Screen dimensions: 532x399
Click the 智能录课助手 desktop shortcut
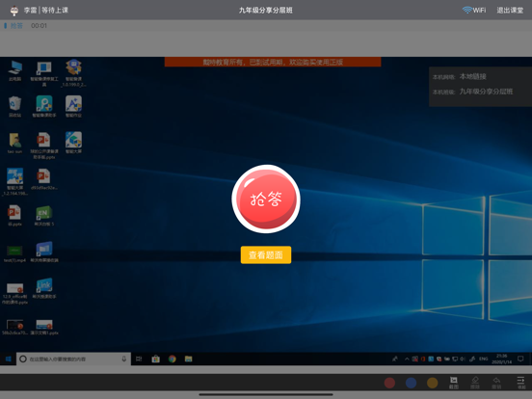(44, 107)
